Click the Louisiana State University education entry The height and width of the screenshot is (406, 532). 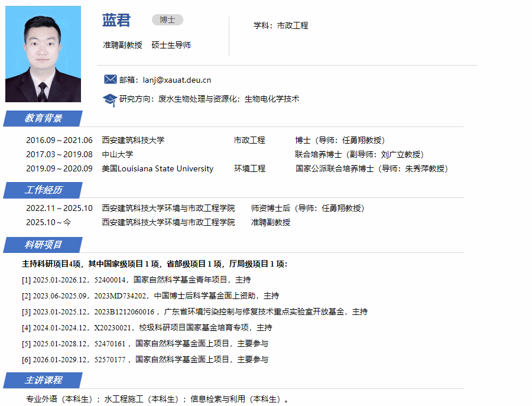click(157, 168)
